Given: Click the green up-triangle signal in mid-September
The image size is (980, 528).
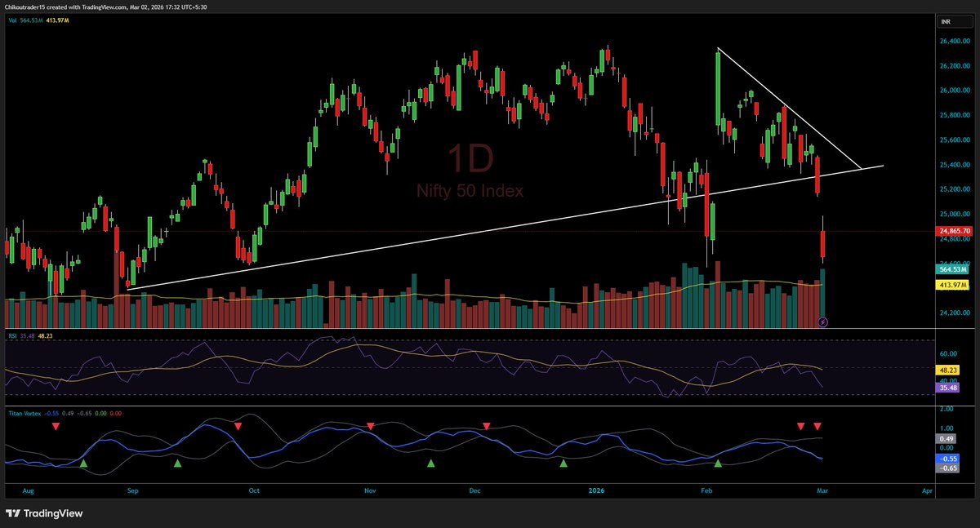Looking at the screenshot, I should click(177, 464).
